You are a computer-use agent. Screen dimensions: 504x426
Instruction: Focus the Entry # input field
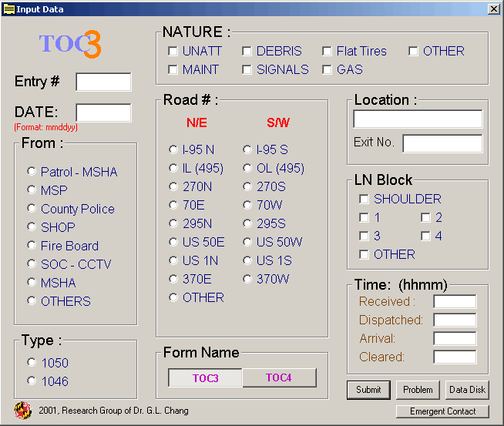click(103, 82)
